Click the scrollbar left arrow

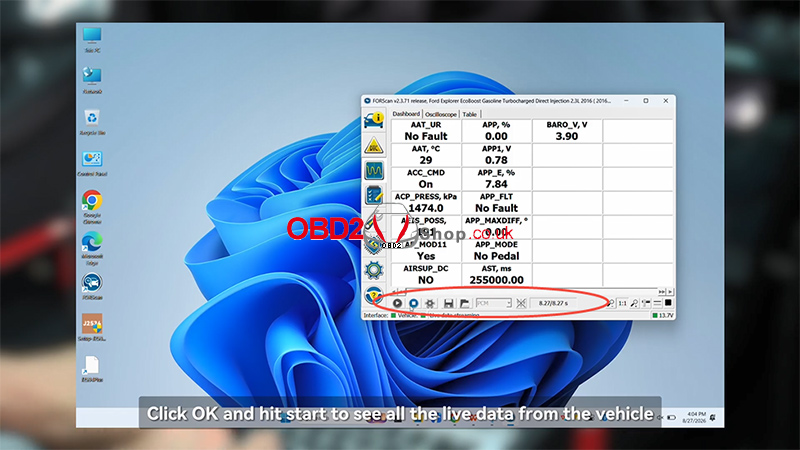click(394, 292)
